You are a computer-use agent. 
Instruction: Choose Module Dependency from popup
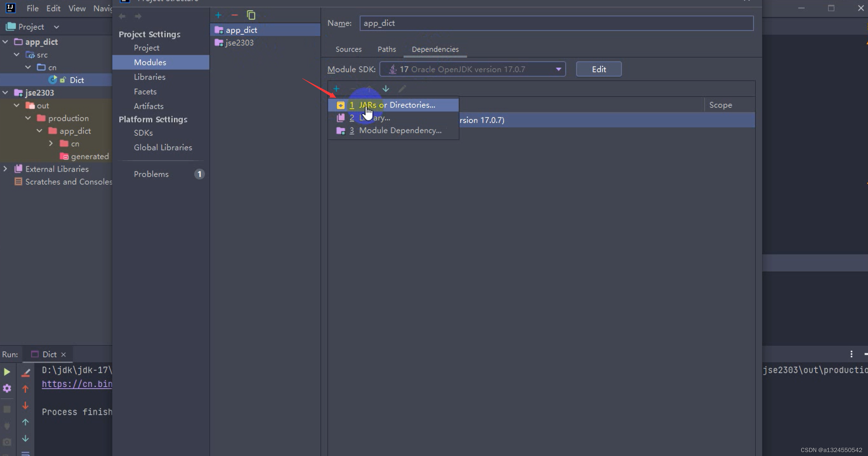click(x=400, y=130)
